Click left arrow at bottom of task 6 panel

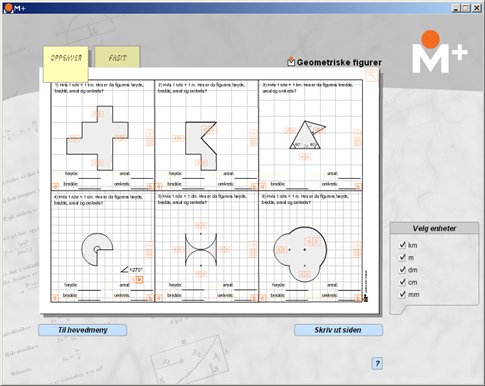click(263, 298)
